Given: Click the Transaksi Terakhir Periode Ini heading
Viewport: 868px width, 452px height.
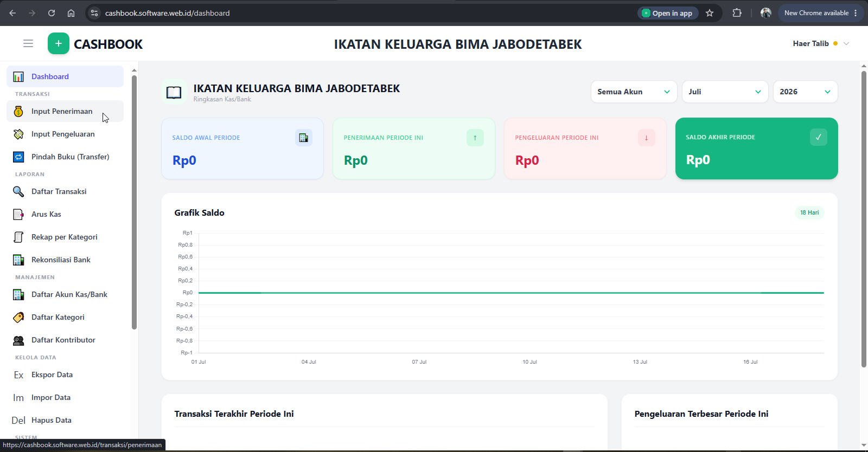Looking at the screenshot, I should coord(234,414).
